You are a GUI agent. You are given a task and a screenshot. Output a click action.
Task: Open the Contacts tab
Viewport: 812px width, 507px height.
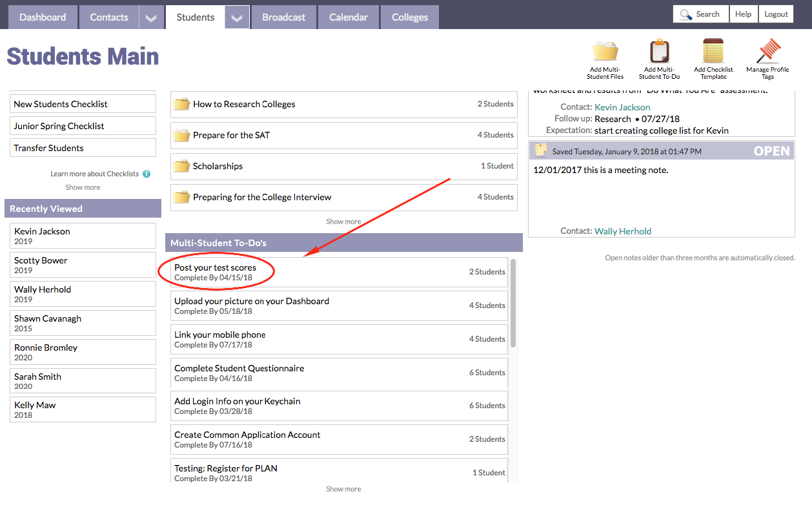109,17
